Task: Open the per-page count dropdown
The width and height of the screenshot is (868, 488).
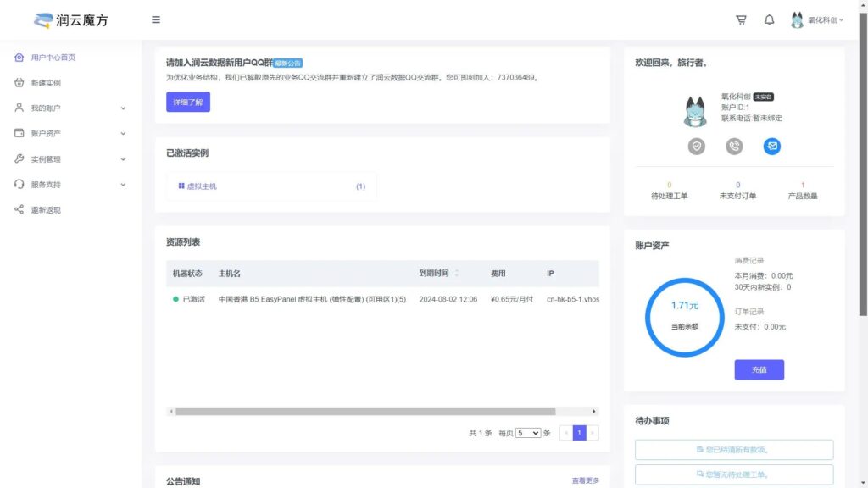Action: [x=527, y=433]
